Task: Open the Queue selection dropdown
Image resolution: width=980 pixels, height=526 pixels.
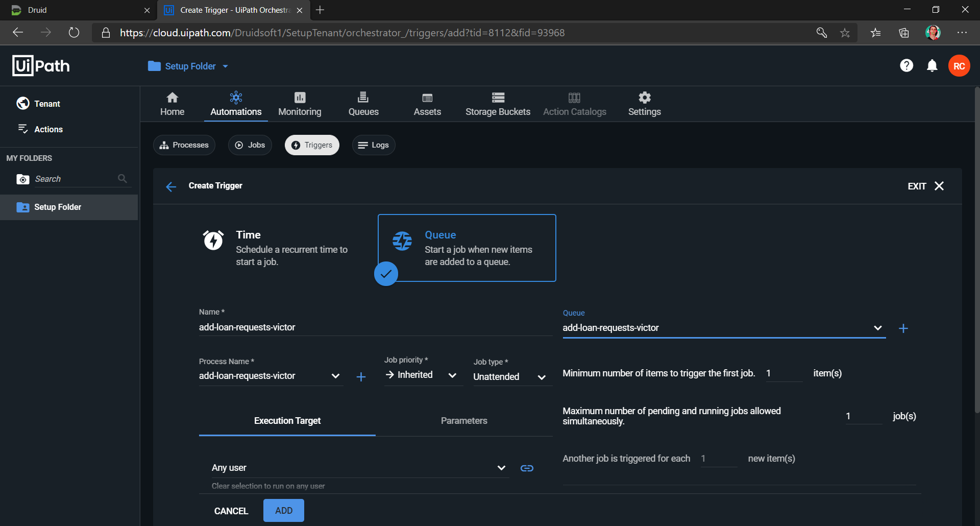Action: tap(724, 328)
